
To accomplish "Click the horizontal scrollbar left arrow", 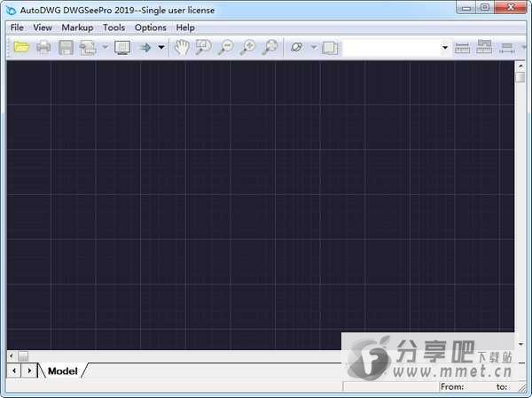I will pyautogui.click(x=12, y=356).
